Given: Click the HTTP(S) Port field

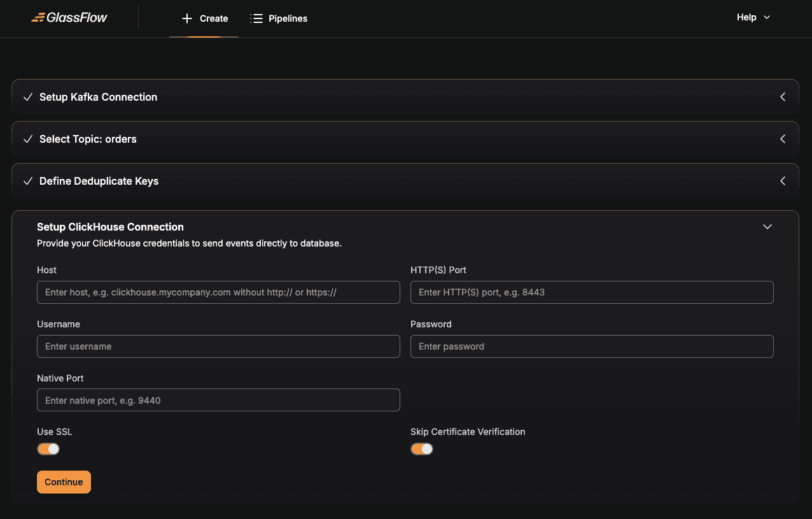Looking at the screenshot, I should click(592, 292).
